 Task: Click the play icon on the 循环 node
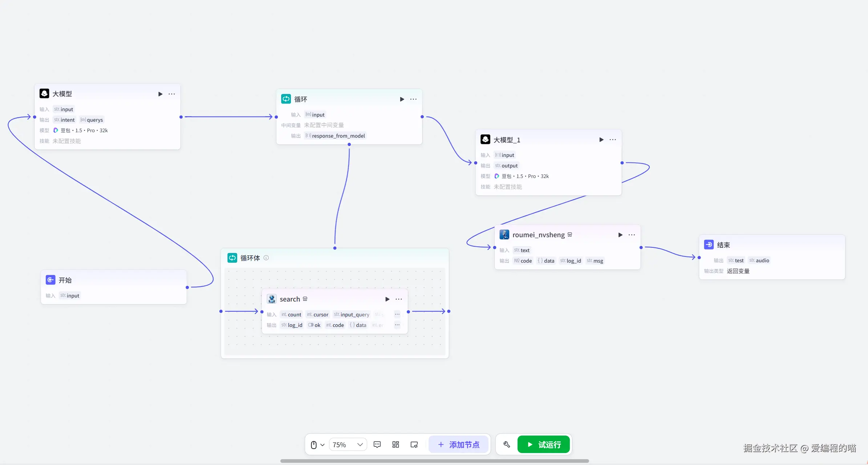402,99
